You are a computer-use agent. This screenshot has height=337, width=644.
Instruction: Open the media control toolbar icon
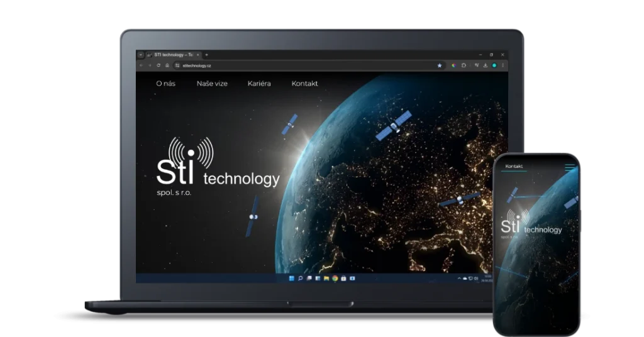(x=477, y=65)
